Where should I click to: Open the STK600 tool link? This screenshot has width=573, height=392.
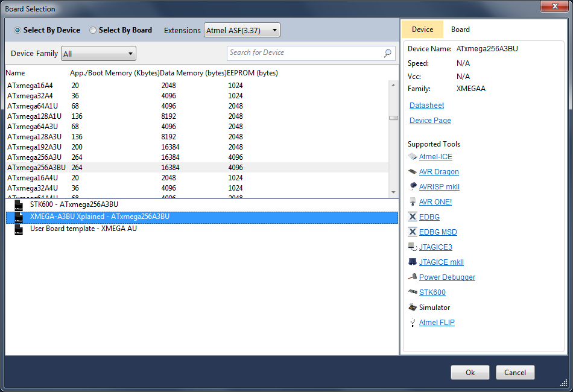[x=432, y=292]
